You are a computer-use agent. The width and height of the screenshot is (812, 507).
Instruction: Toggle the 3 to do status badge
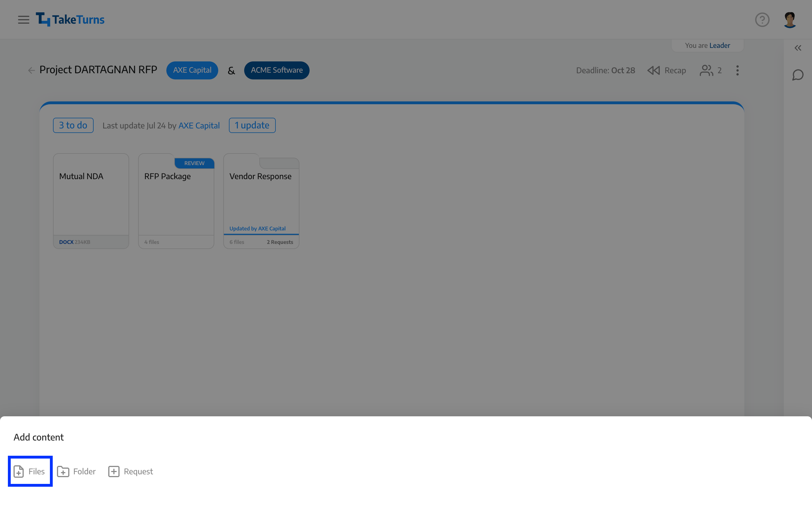73,125
